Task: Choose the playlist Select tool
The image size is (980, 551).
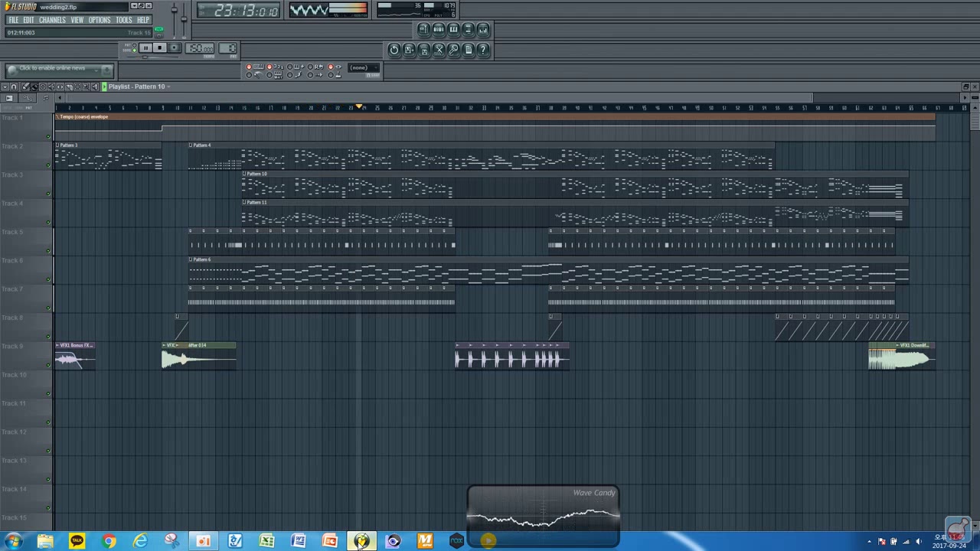Action: [x=77, y=86]
